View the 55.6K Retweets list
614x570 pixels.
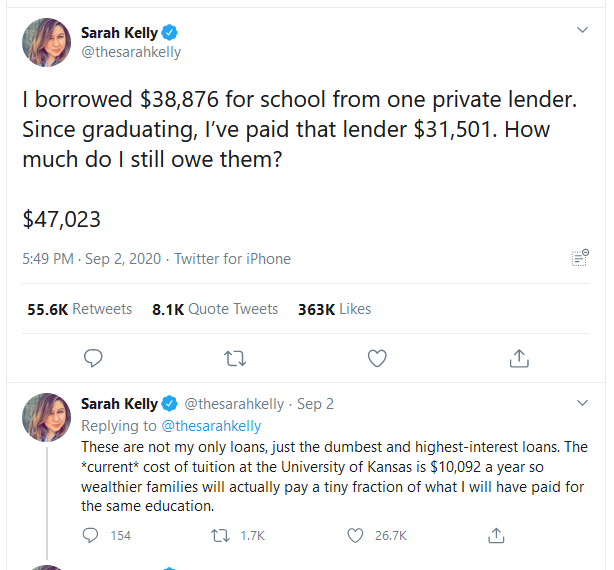(x=79, y=309)
